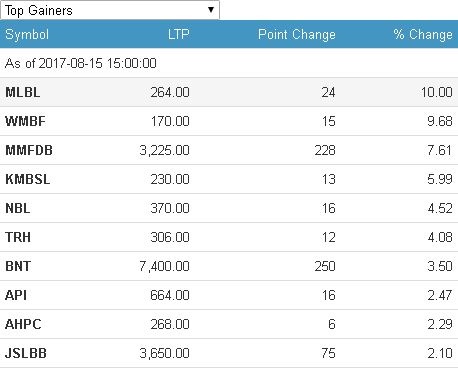Sort by the Symbol column header
Image resolution: width=458 pixels, height=368 pixels.
pyautogui.click(x=27, y=35)
